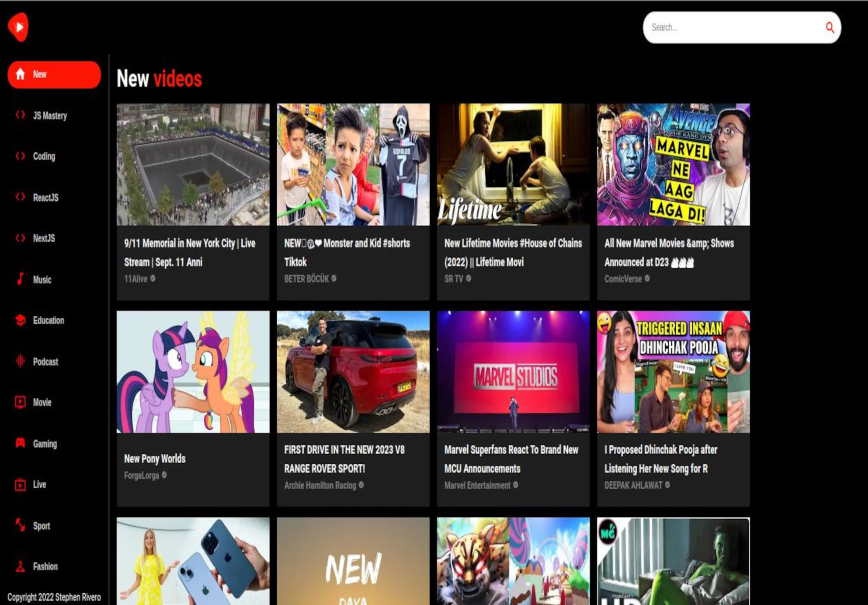Open the ReactJS category
868x605 pixels.
click(x=45, y=198)
